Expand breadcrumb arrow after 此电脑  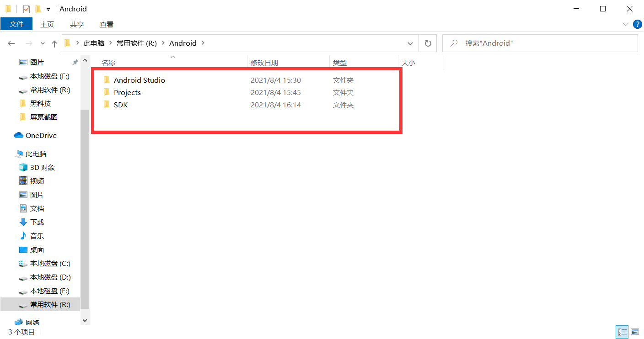pyautogui.click(x=110, y=43)
